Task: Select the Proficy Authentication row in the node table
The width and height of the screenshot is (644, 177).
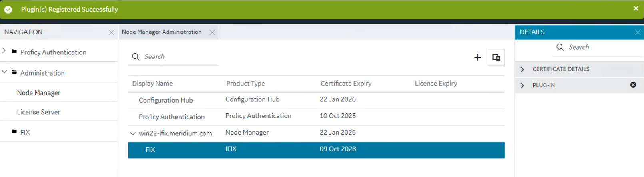Action: pos(316,117)
